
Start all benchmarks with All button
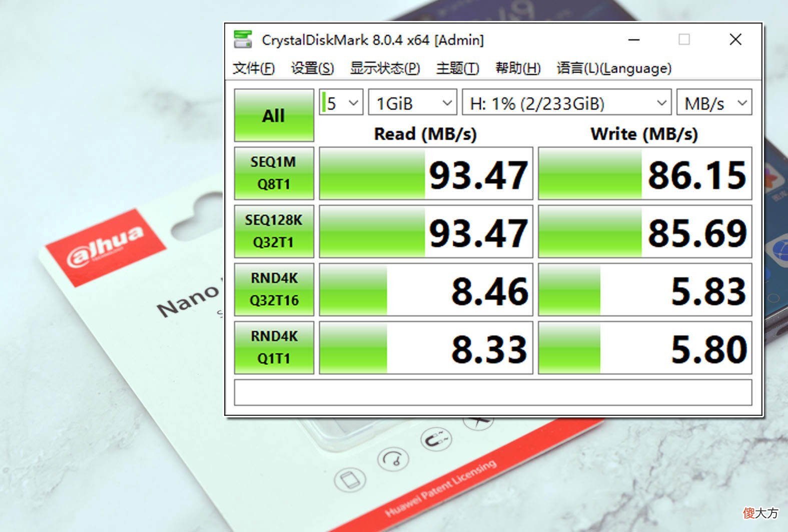pos(274,115)
